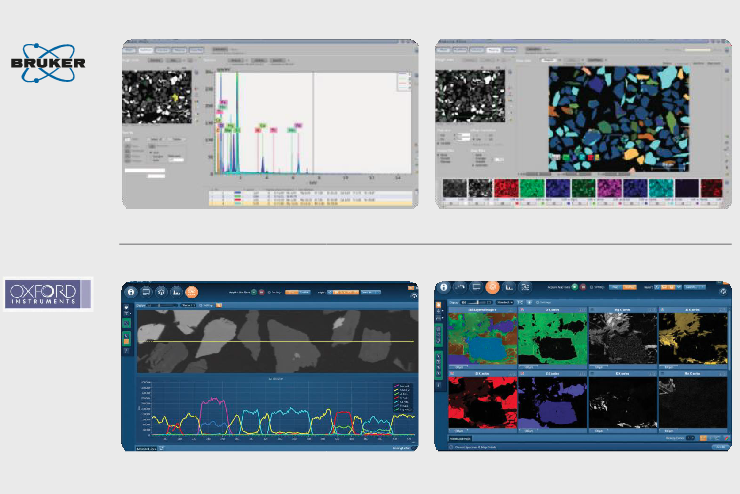Open the dropdown beside the map display slider

[506, 300]
